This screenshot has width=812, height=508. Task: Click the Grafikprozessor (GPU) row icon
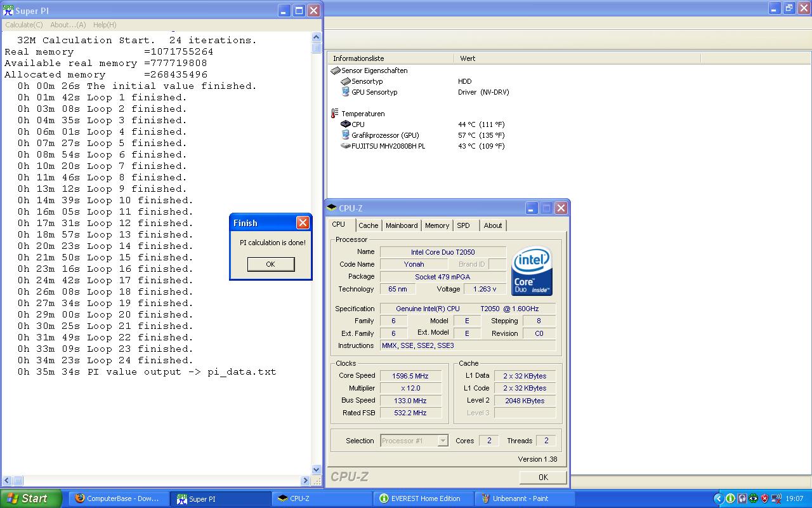point(346,135)
